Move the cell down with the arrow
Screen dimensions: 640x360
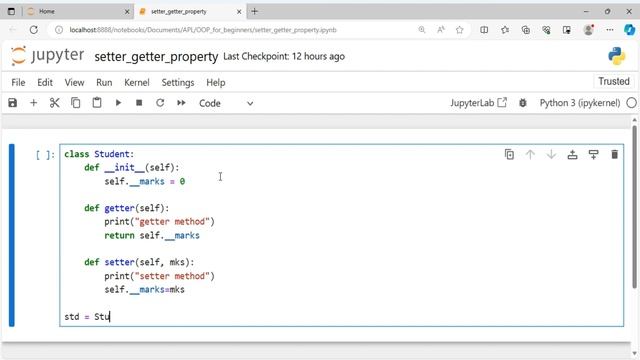tap(551, 154)
